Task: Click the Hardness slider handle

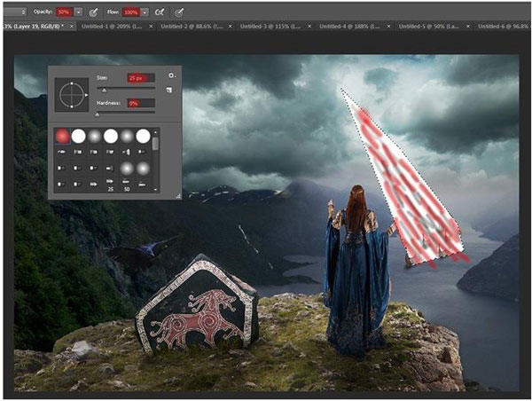Action: 98,114
